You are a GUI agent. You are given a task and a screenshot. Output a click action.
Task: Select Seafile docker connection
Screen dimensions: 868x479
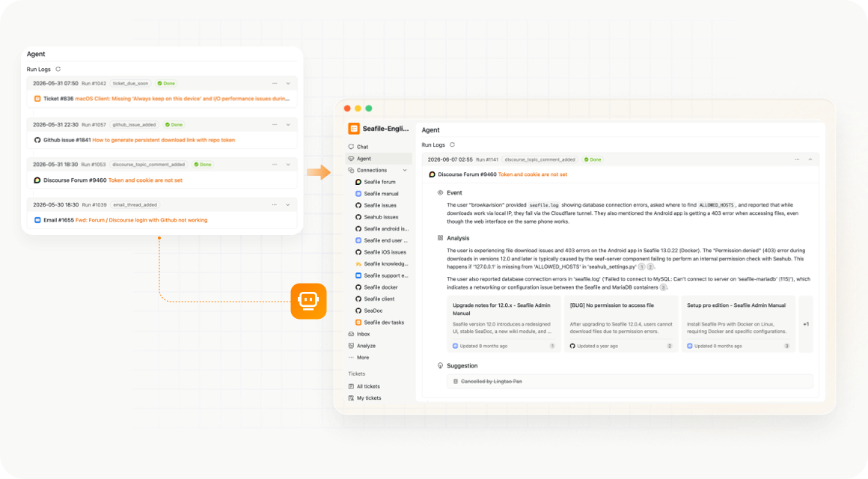tap(381, 287)
